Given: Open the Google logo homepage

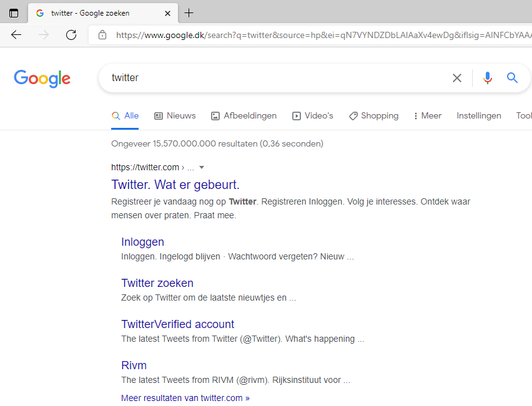Looking at the screenshot, I should 42,79.
